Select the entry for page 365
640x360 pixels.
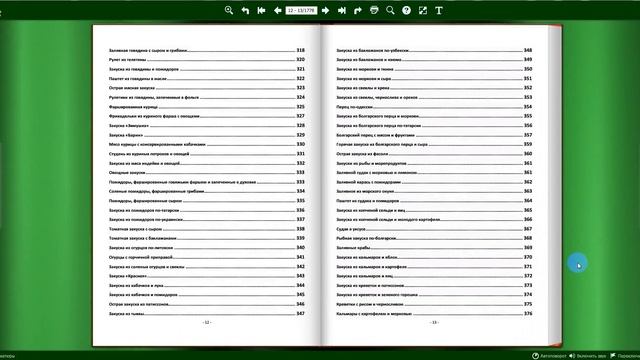(434, 210)
